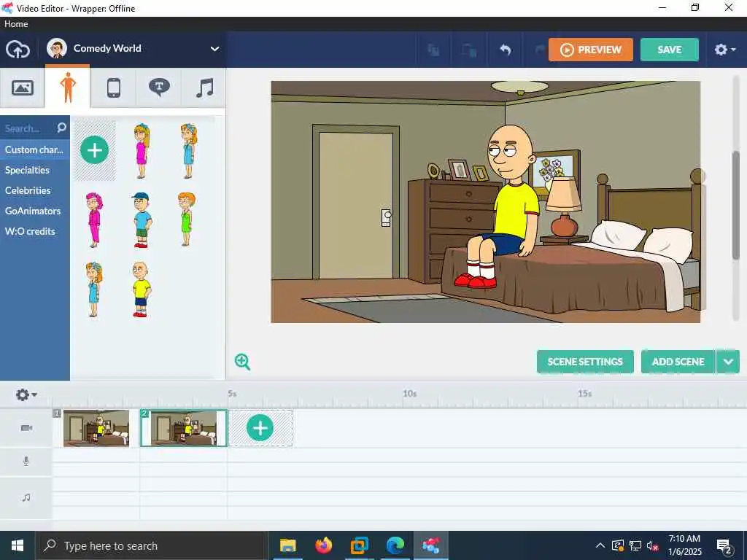Image resolution: width=747 pixels, height=560 pixels.
Task: Click the copy icon in toolbar
Action: point(433,50)
